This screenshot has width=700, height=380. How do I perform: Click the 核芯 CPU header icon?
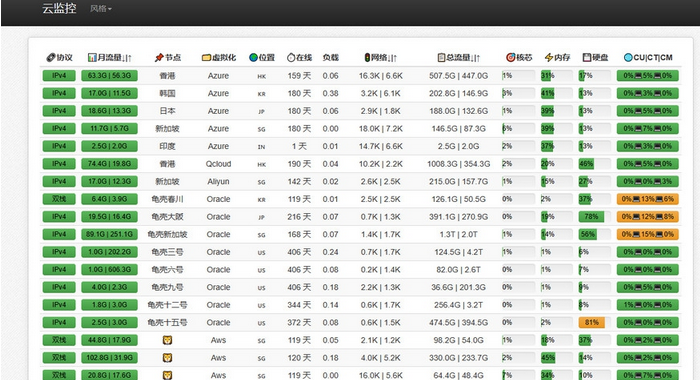(x=510, y=58)
